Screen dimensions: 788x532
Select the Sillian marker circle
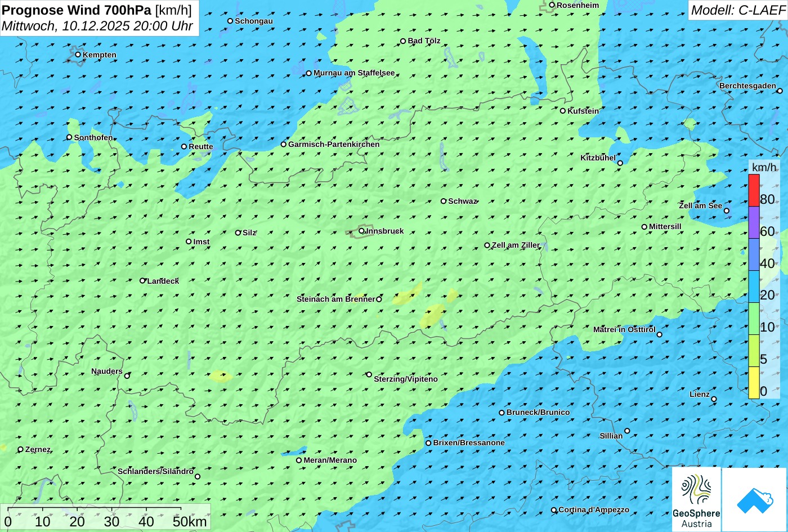point(627,431)
